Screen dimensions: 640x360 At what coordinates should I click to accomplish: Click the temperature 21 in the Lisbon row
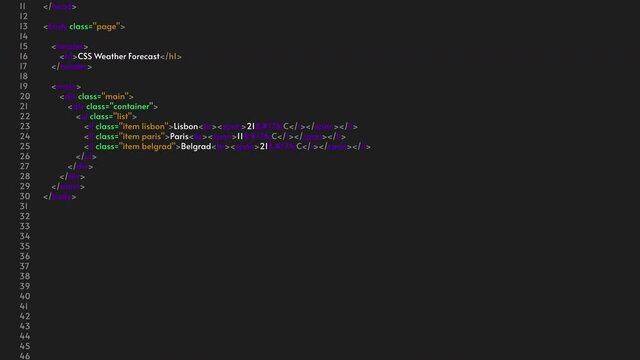(251, 127)
